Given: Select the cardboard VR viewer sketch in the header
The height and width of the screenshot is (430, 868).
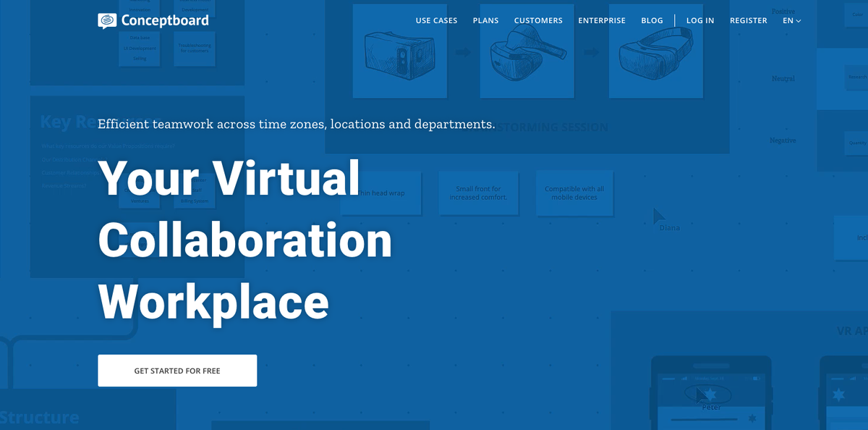Looking at the screenshot, I should point(399,51).
